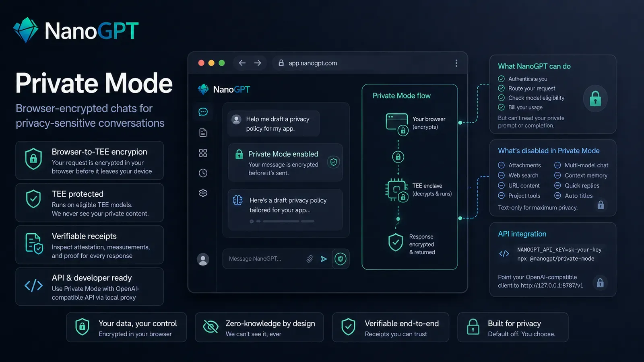Click the TEE enclave chip icon

pyautogui.click(x=397, y=190)
